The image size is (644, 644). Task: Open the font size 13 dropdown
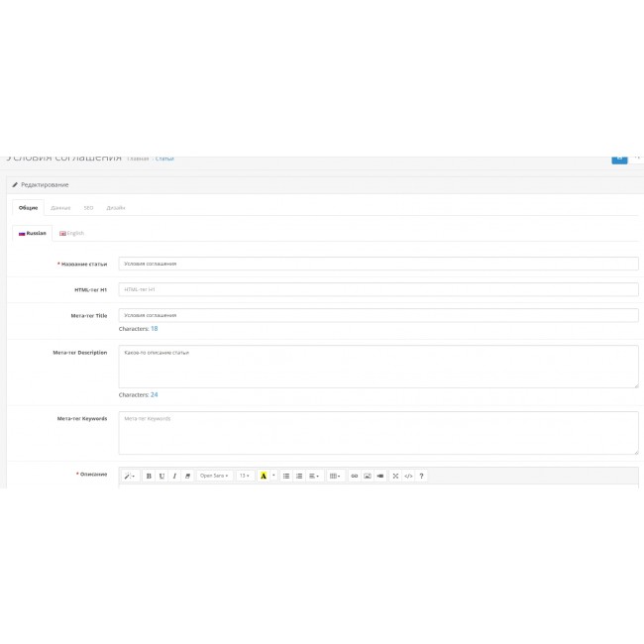(x=245, y=476)
